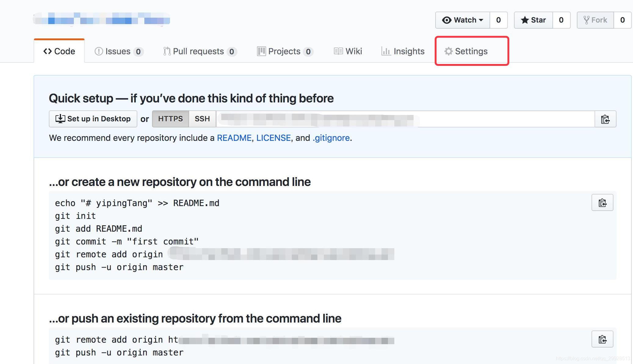The width and height of the screenshot is (633, 364).
Task: Click the pull request icon
Action: [167, 51]
